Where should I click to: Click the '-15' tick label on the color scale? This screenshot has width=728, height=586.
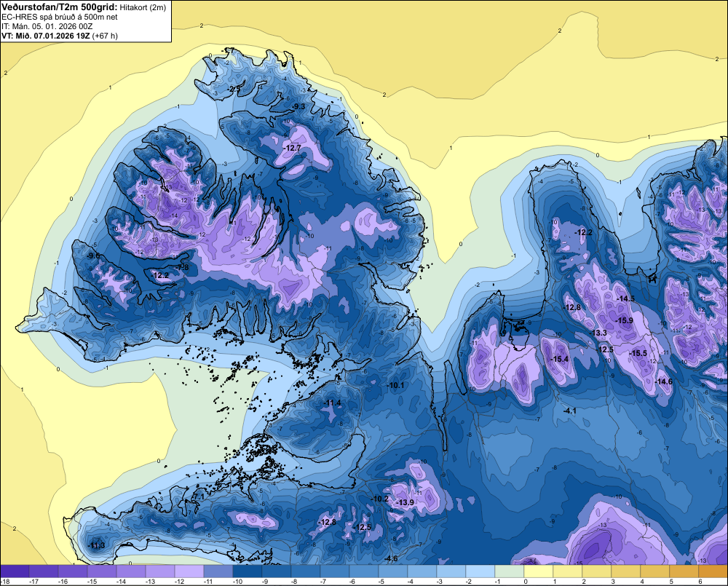point(92,582)
